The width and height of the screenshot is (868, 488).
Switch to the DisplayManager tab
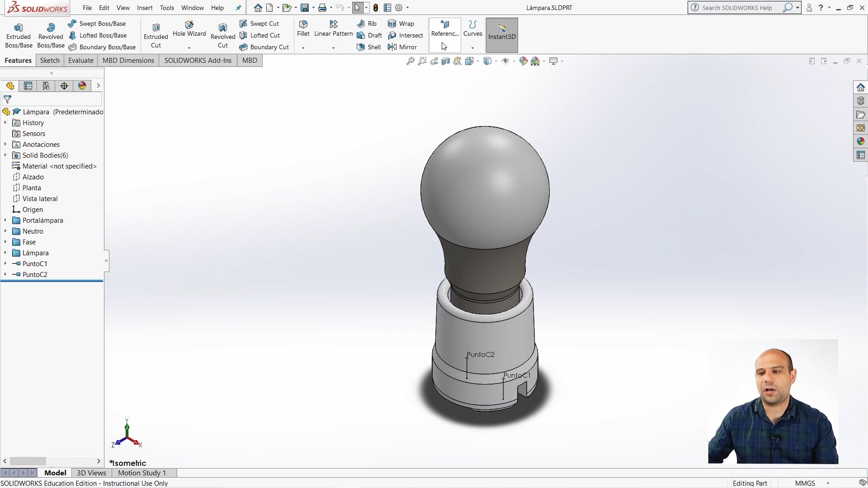[x=82, y=85]
